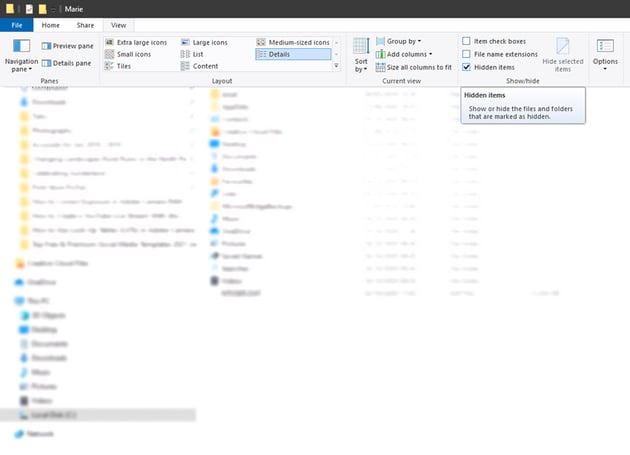Viewport: 630px width, 455px height.
Task: Choose Medium-sized icons layout
Action: point(293,42)
